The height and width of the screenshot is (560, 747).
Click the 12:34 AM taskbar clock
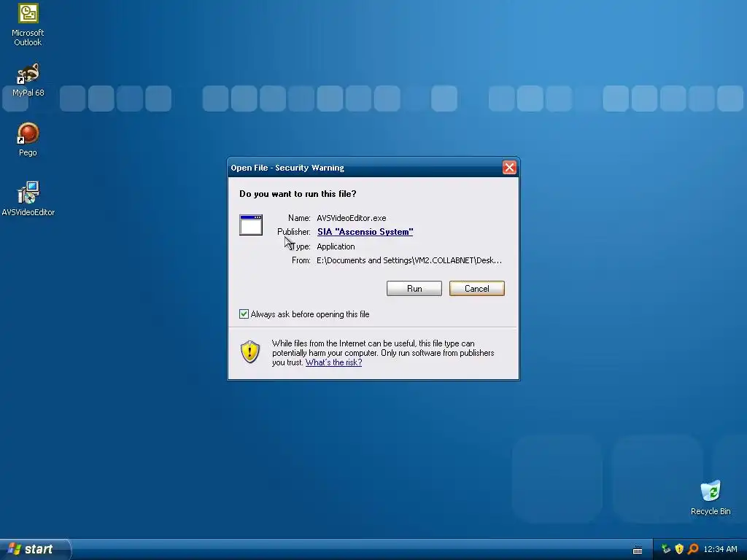tap(720, 549)
